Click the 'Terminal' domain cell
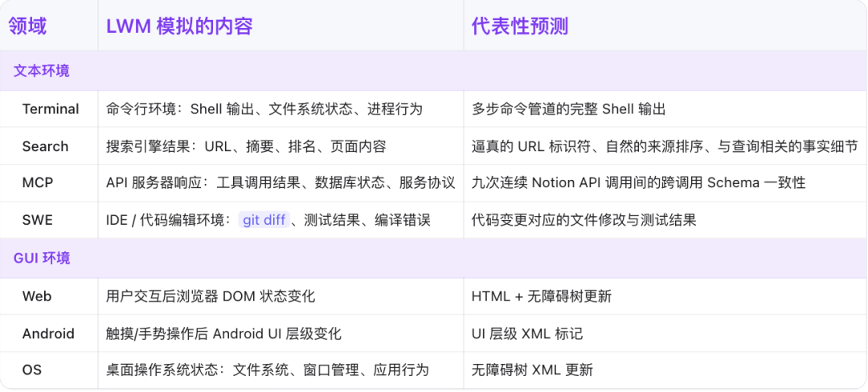The width and height of the screenshot is (868, 392). pyautogui.click(x=51, y=109)
